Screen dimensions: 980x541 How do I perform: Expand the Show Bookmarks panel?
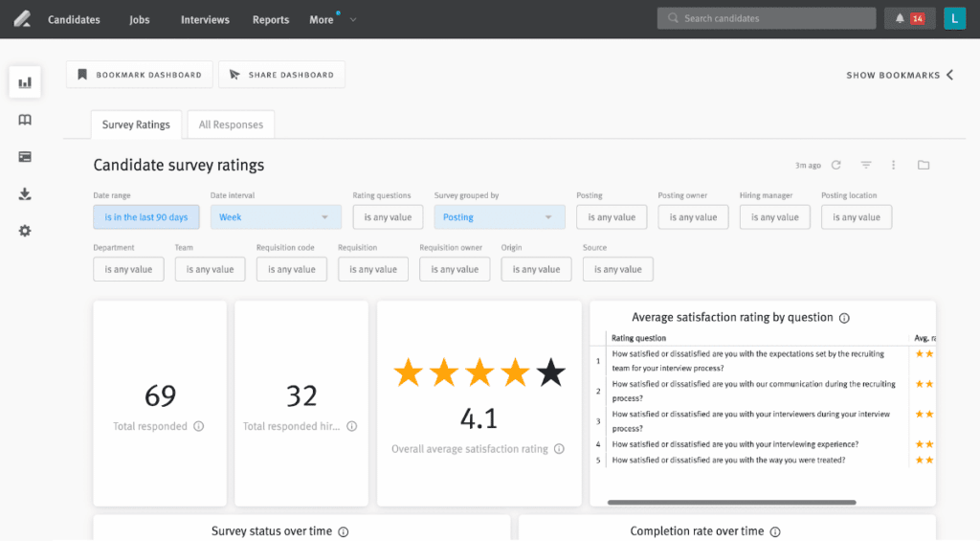pos(900,75)
